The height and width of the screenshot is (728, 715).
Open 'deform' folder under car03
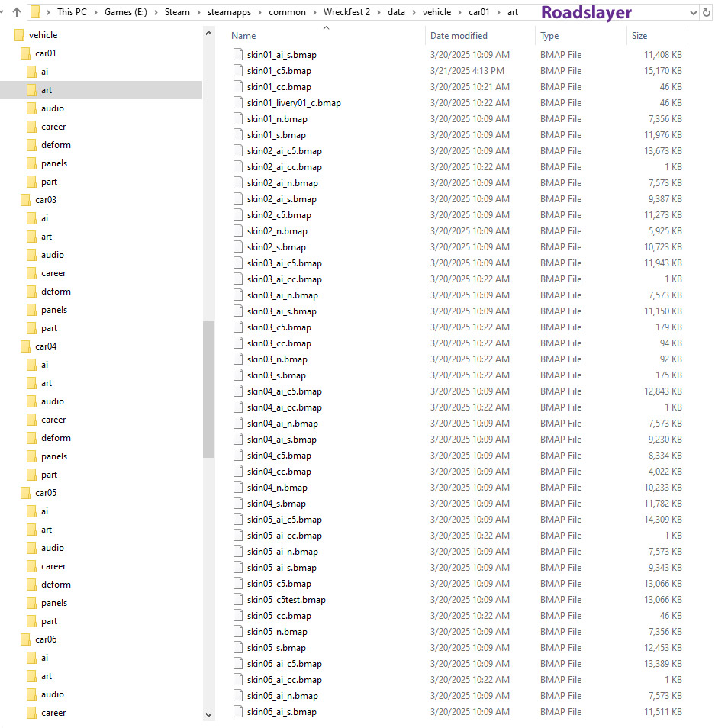coord(56,292)
